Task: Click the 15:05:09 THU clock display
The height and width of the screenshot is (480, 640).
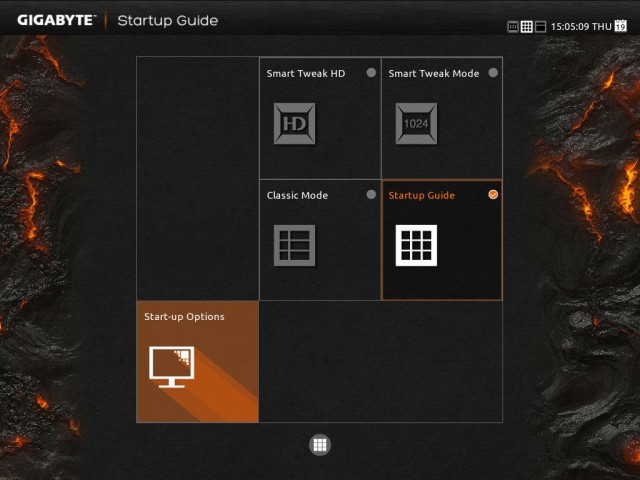Action: [581, 27]
